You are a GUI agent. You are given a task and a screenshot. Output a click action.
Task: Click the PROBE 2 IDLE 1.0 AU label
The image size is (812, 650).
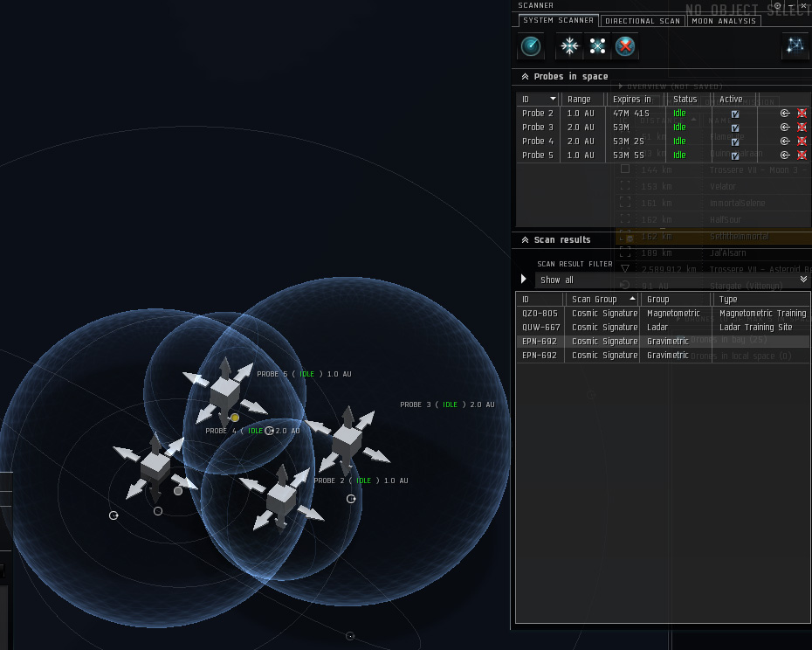pyautogui.click(x=361, y=481)
